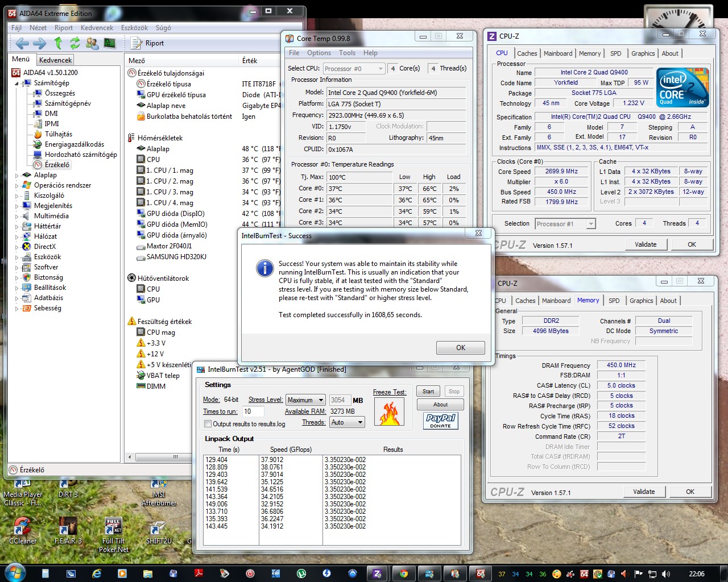Screen dimensions: 728x582
Task: Toggle Output results to results.log checkbox
Action: [x=208, y=424]
